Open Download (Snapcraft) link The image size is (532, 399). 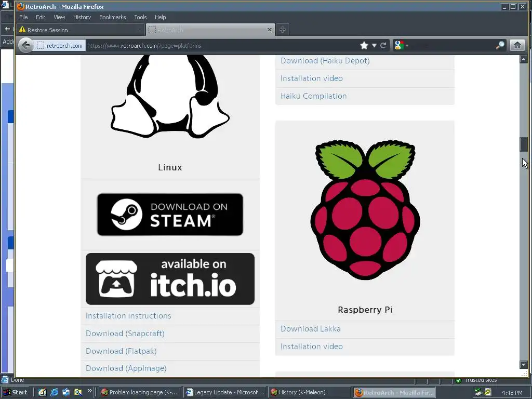(x=125, y=334)
